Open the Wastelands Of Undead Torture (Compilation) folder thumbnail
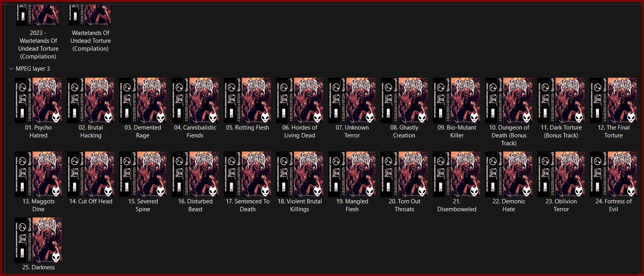 (x=90, y=15)
